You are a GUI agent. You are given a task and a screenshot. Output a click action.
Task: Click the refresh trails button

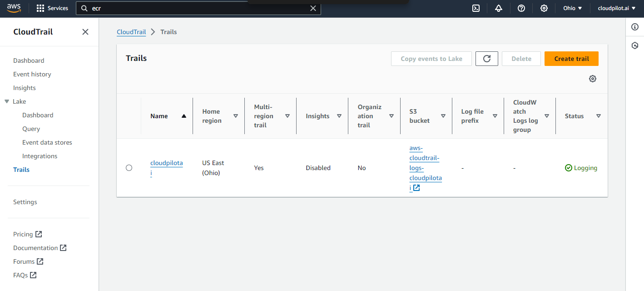[x=487, y=59]
